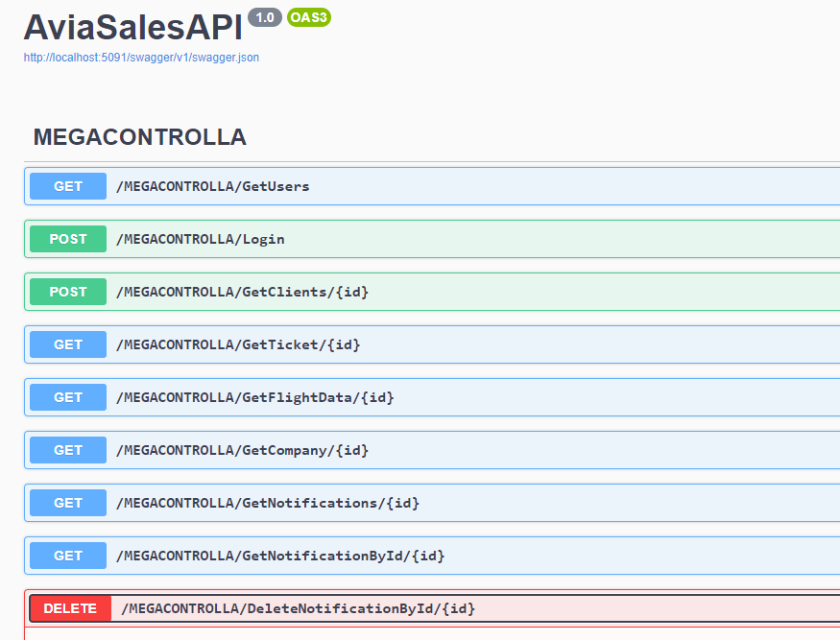This screenshot has width=840, height=640.
Task: Collapse the MEGACONTROLLA section header
Action: (x=139, y=137)
